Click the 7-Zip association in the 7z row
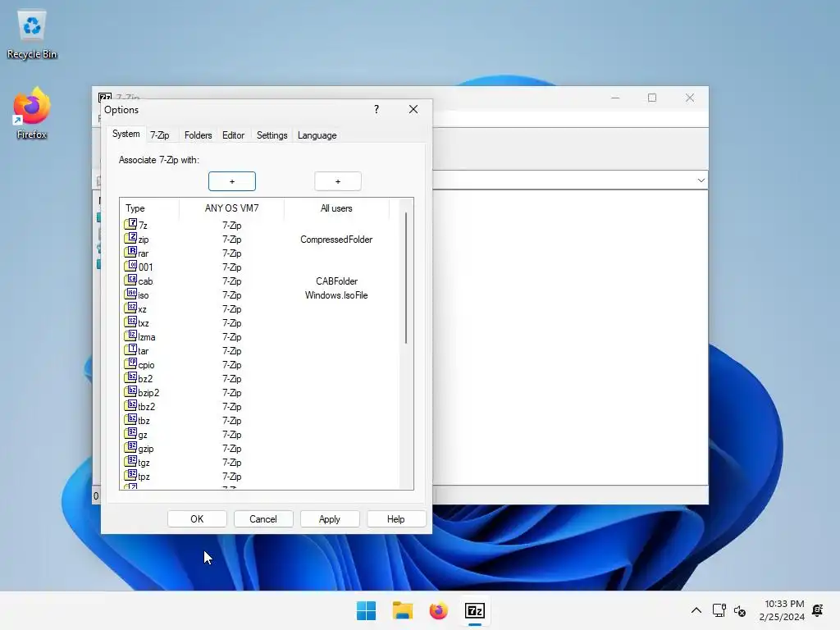This screenshot has height=630, width=840. click(232, 226)
